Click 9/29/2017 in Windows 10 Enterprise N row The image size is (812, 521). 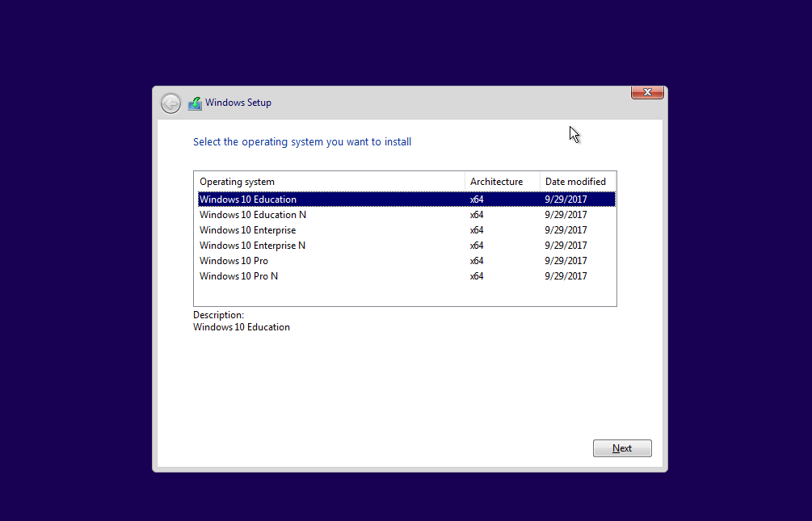point(566,246)
